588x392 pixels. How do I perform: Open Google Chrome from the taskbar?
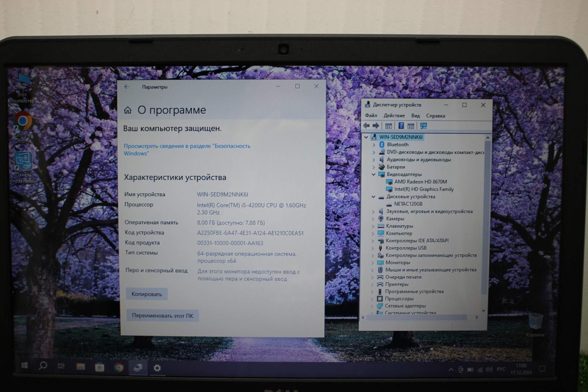pyautogui.click(x=119, y=368)
